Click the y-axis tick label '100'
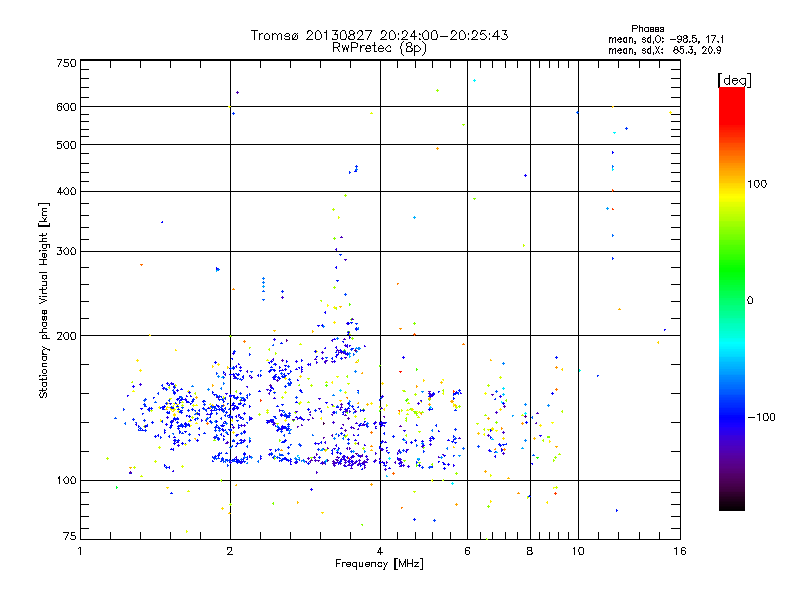Screen dimensions: 800x600 point(66,480)
